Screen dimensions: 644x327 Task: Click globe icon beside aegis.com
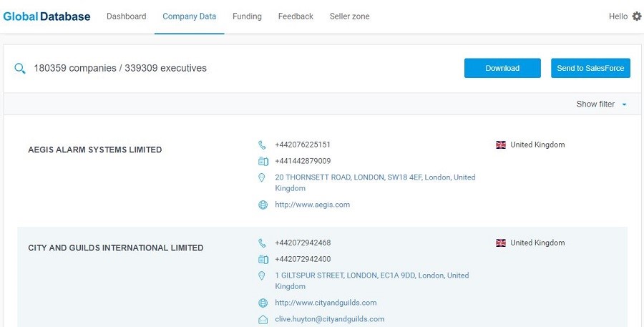263,205
